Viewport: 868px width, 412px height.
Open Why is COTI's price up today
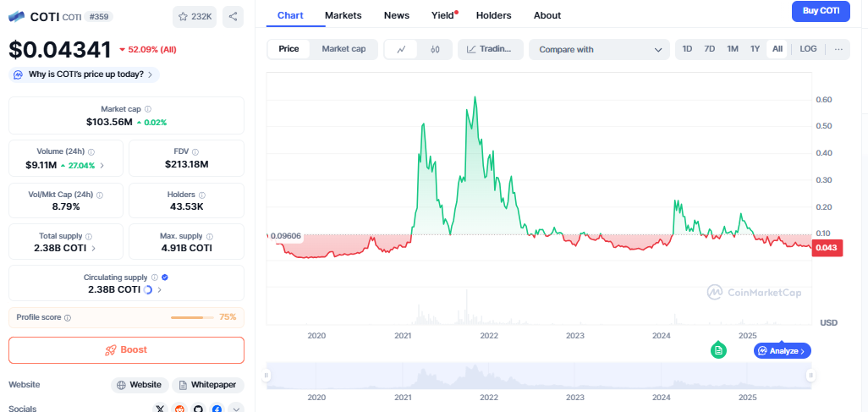pyautogui.click(x=84, y=74)
